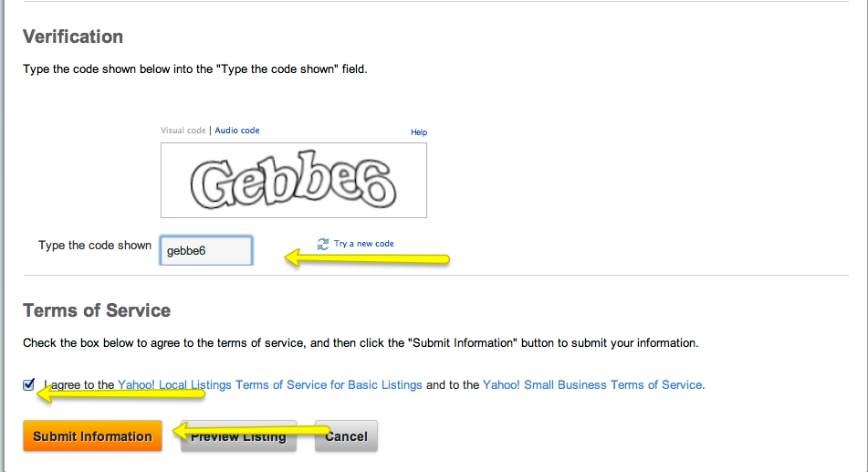
Task: Click the Type the code shown label
Action: (95, 246)
